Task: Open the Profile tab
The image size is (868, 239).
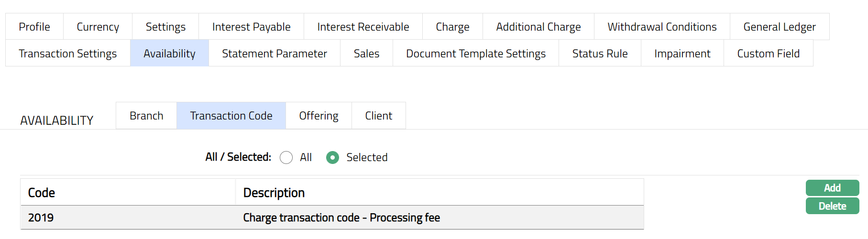Action: pos(34,27)
